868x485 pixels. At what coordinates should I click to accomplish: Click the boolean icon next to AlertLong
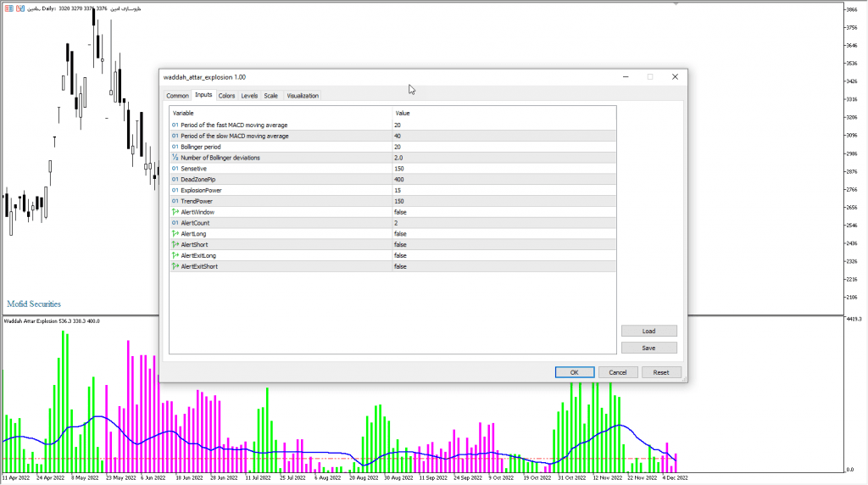175,233
